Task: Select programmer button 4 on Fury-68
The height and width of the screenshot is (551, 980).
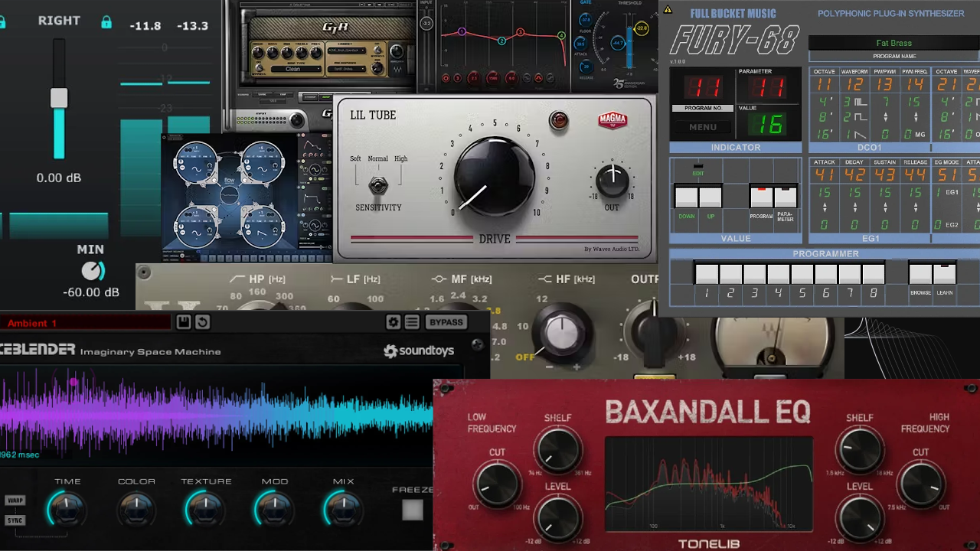Action: tap(778, 274)
